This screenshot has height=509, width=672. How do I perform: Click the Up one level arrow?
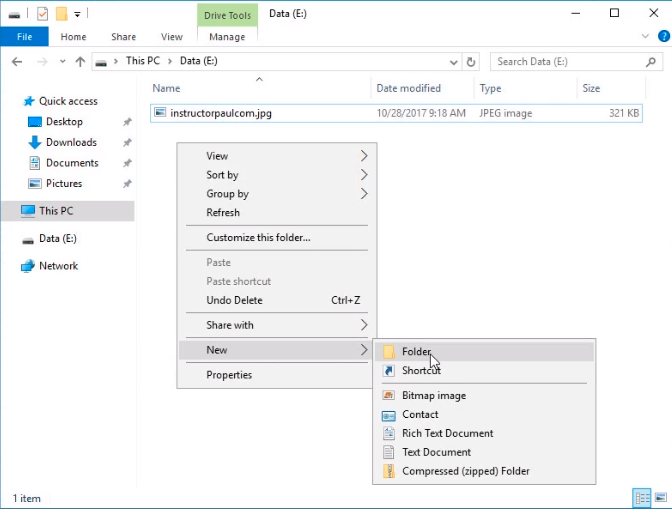[x=79, y=61]
